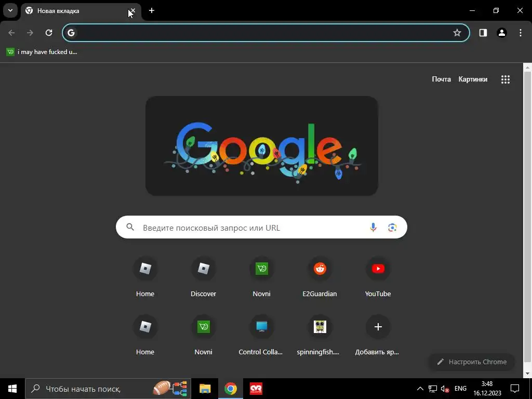This screenshot has width=532, height=399.
Task: Open the spinningfish shortcut
Action: click(x=320, y=335)
